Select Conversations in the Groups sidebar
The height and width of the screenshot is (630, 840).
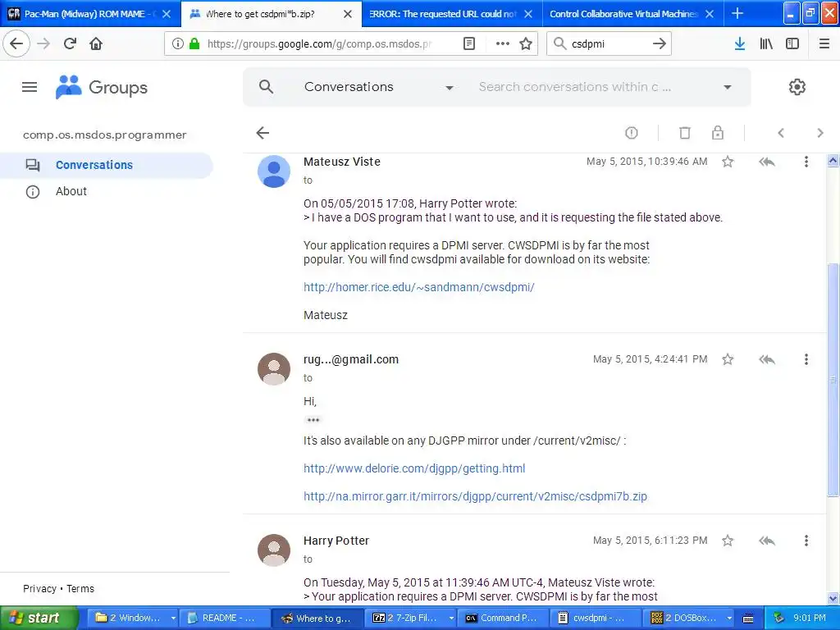(106, 165)
